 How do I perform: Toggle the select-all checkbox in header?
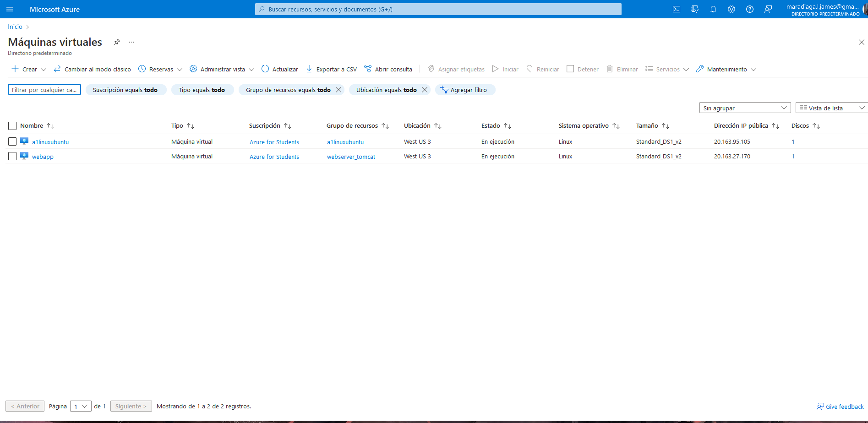click(x=12, y=126)
